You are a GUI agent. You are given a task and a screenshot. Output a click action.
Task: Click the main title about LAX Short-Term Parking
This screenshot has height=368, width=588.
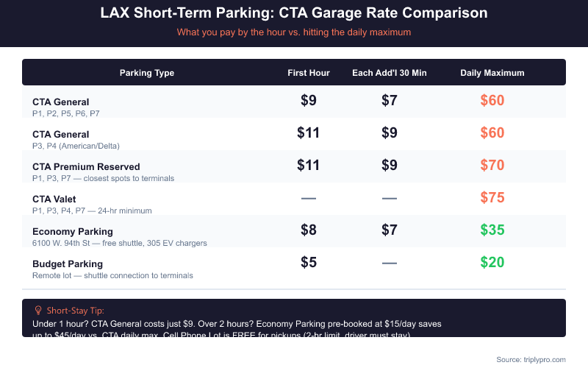pos(294,13)
